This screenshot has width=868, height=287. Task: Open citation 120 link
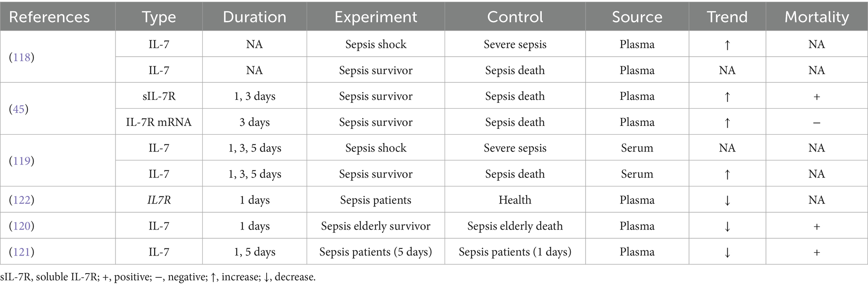pos(21,226)
